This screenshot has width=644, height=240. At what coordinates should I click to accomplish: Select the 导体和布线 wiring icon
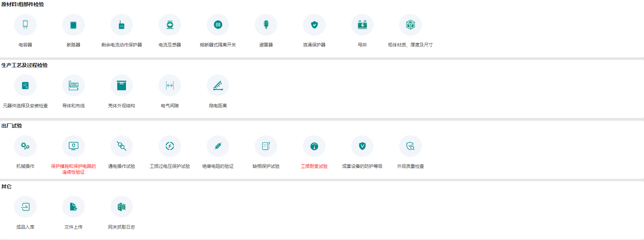coord(73,85)
